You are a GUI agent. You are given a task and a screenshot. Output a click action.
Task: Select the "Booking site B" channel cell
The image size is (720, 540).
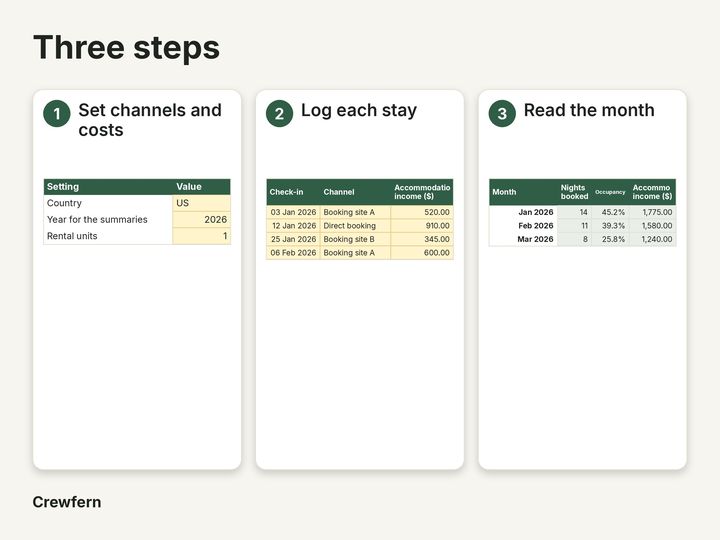(355, 239)
